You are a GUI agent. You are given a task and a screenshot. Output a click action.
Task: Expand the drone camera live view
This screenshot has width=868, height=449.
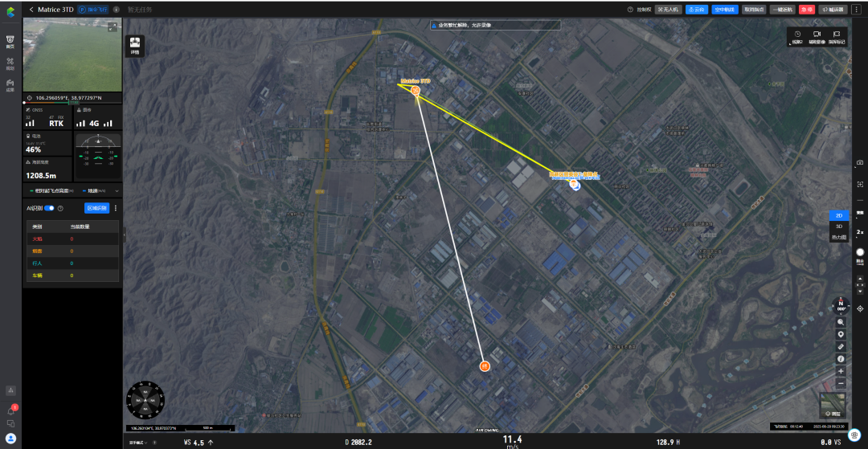pyautogui.click(x=113, y=27)
